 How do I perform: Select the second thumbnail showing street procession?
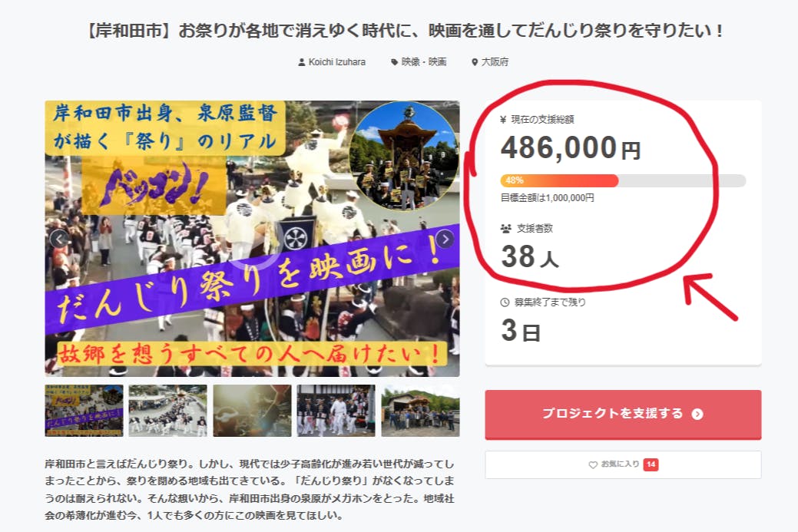(x=168, y=411)
